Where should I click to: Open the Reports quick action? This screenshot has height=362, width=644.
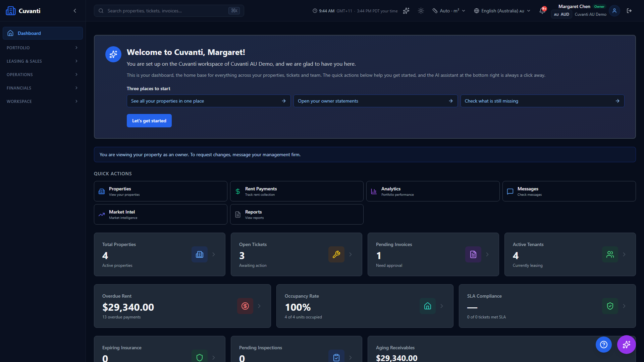coord(297,215)
